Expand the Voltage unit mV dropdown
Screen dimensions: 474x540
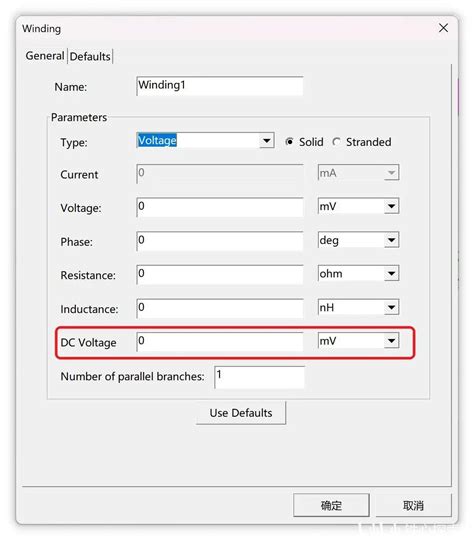click(x=358, y=206)
